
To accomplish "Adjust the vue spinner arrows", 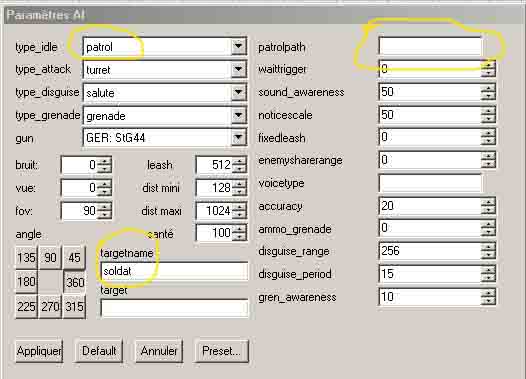I will [x=105, y=187].
